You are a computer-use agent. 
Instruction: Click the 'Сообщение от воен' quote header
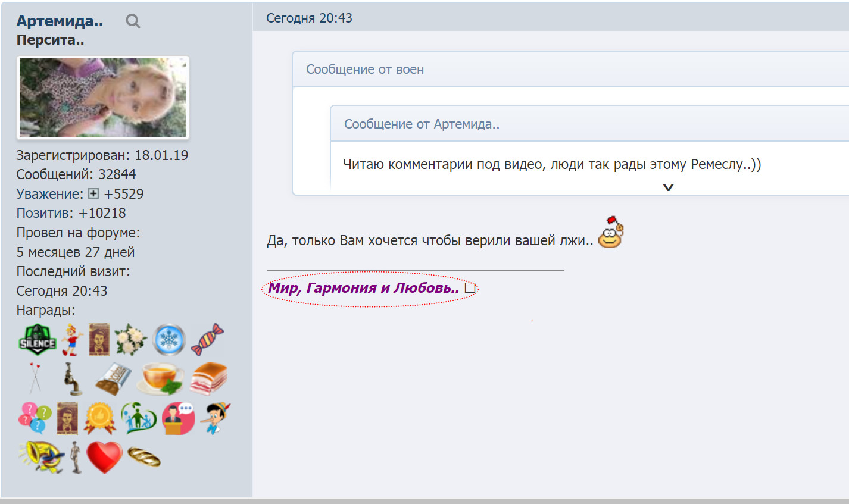364,70
